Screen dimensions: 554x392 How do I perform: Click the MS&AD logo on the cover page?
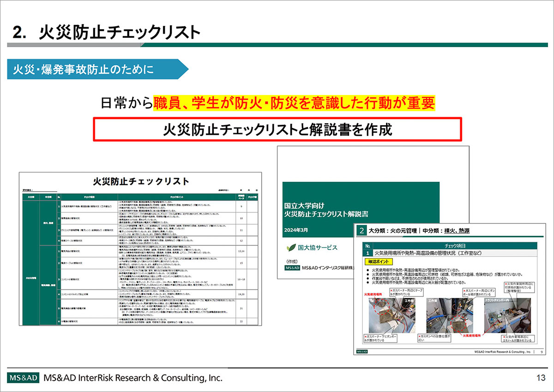coord(293,268)
